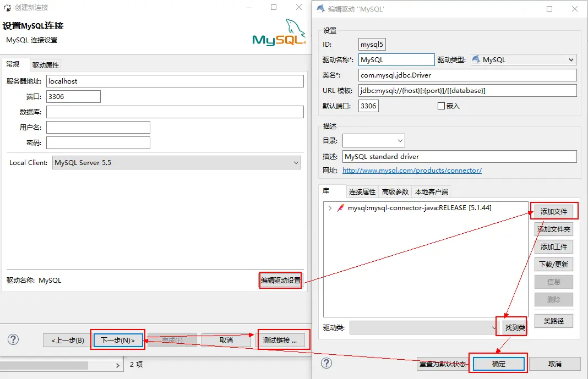The width and height of the screenshot is (588, 379).
Task: Click the 默认端口 3306 field
Action: click(368, 106)
